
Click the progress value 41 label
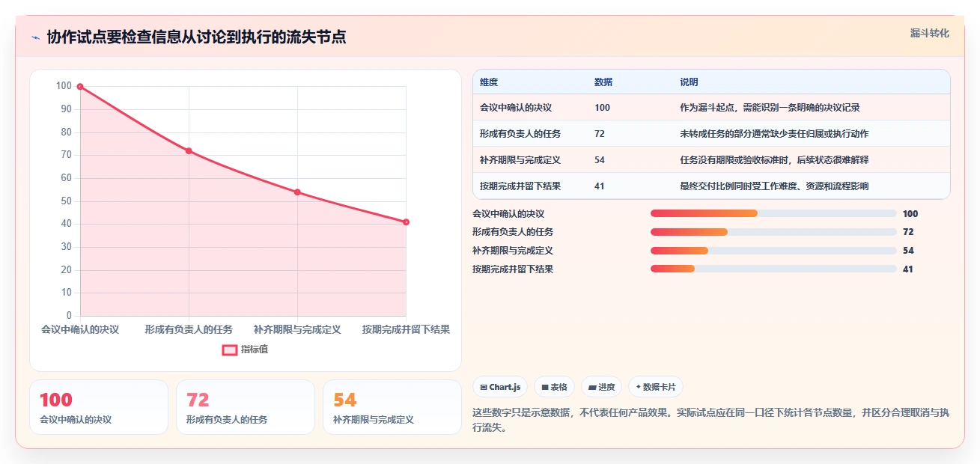tap(908, 269)
